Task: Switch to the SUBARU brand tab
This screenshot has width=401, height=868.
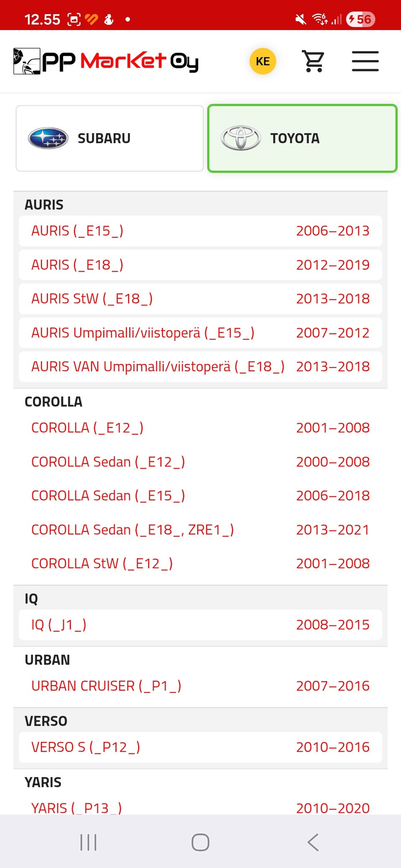Action: tap(109, 138)
